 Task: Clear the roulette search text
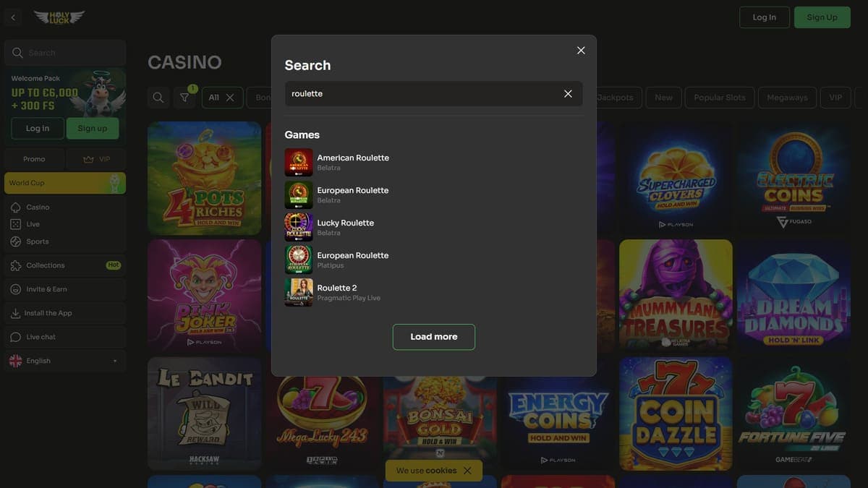click(x=568, y=94)
